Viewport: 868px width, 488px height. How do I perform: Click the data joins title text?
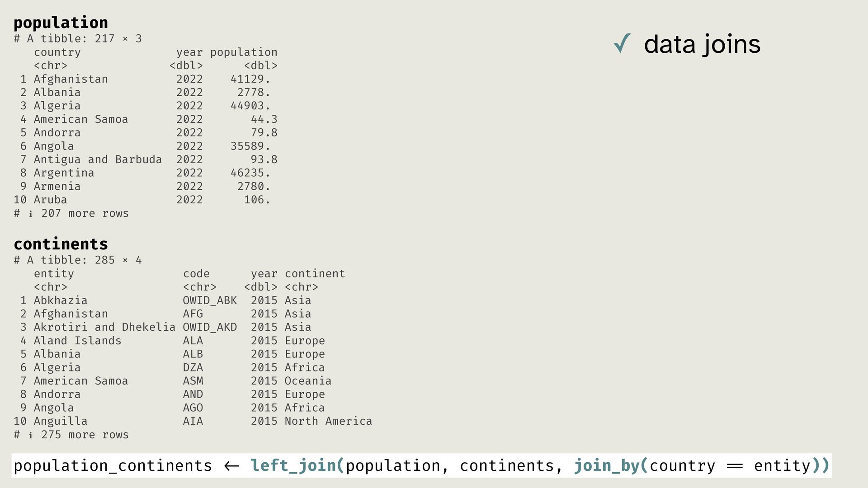click(x=702, y=44)
